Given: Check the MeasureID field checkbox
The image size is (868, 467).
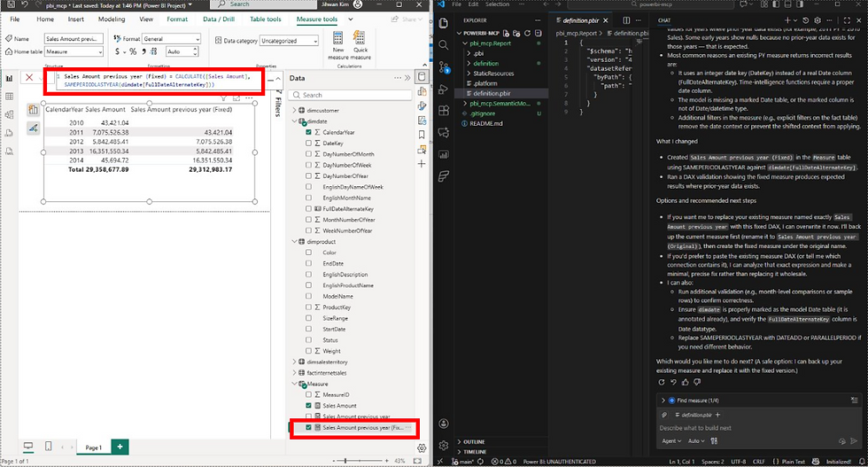Looking at the screenshot, I should pos(308,394).
